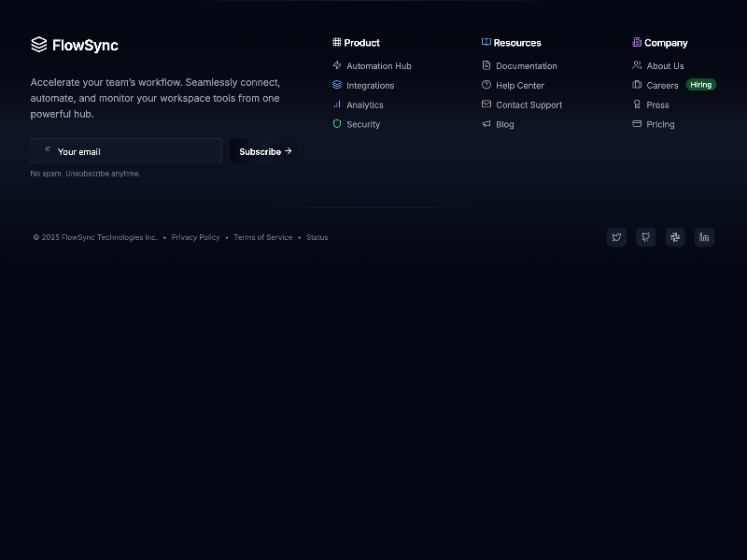Open the Slack social icon
This screenshot has height=560, width=747.
click(674, 237)
